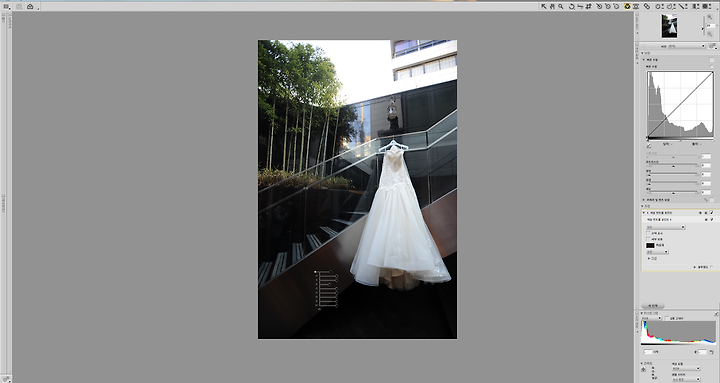This screenshot has width=720, height=383.
Task: Toggle the checkbox on the collapsed section below sliders
Action: click(712, 200)
